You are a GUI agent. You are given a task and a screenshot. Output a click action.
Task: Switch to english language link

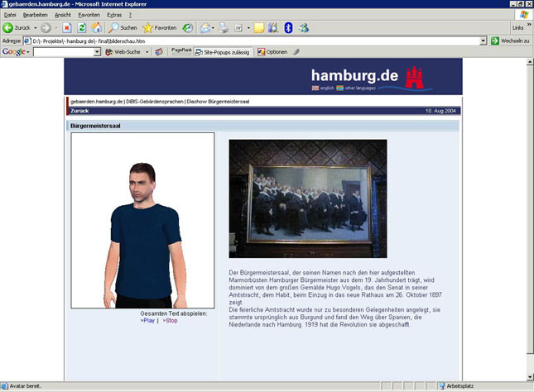coord(323,88)
